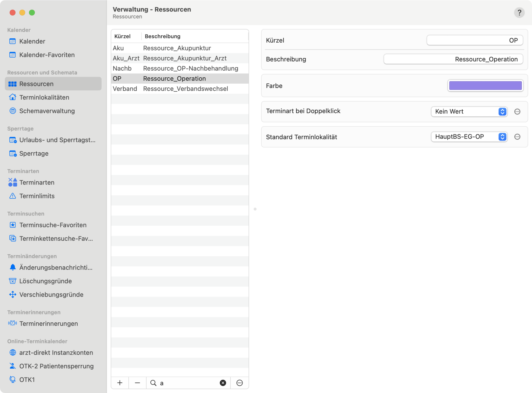Viewport: 532px width, 393px height.
Task: Open the list options ellipsis menu
Action: pyautogui.click(x=240, y=383)
